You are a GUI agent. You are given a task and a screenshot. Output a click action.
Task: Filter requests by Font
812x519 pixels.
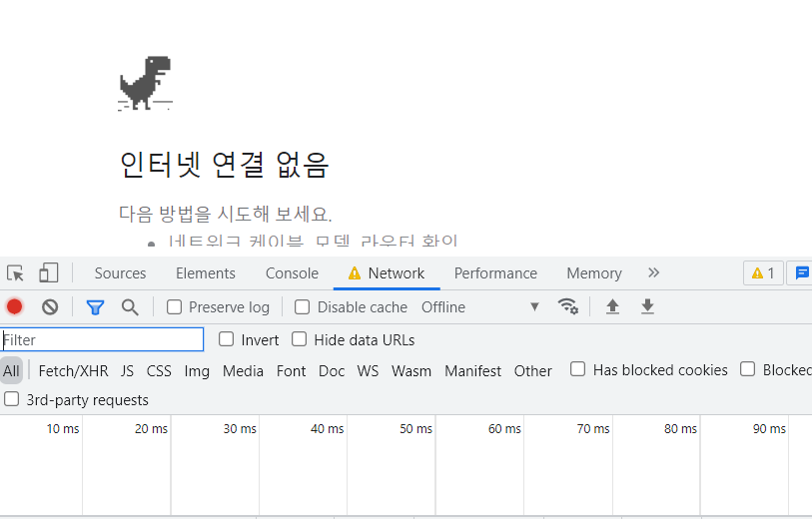291,371
